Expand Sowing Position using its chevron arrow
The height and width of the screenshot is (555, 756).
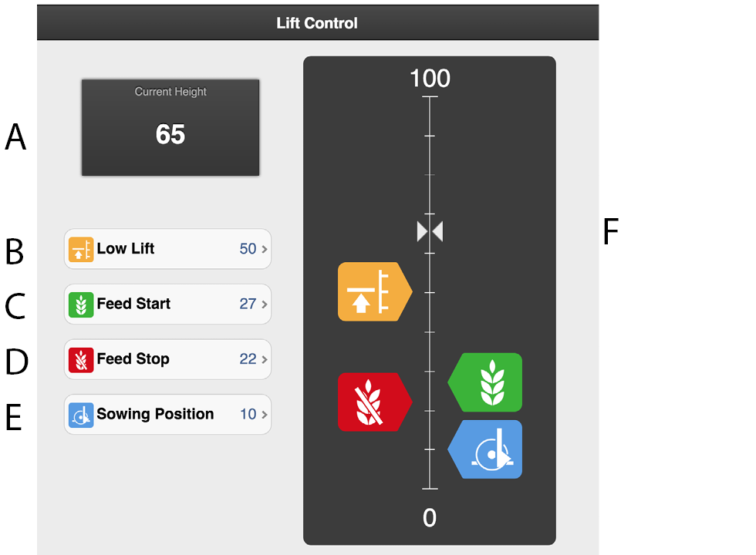(265, 415)
